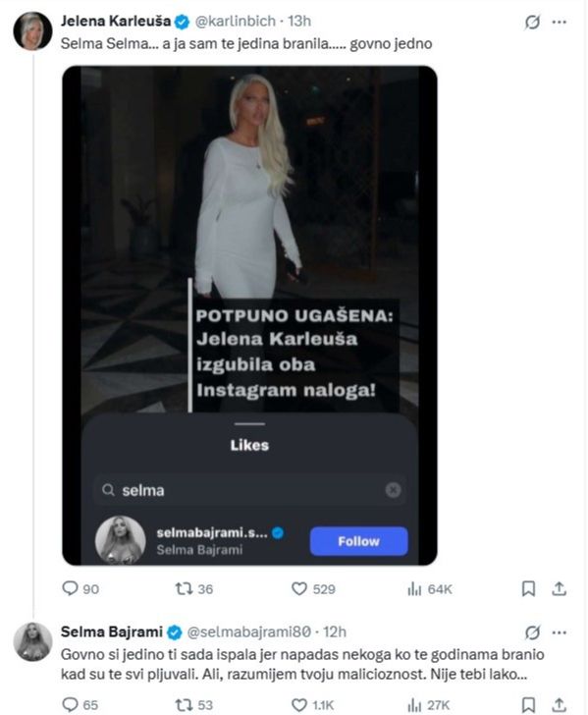The height and width of the screenshot is (715, 588).
Task: Open @selmabajrami80 profile handle link
Action: point(249,632)
